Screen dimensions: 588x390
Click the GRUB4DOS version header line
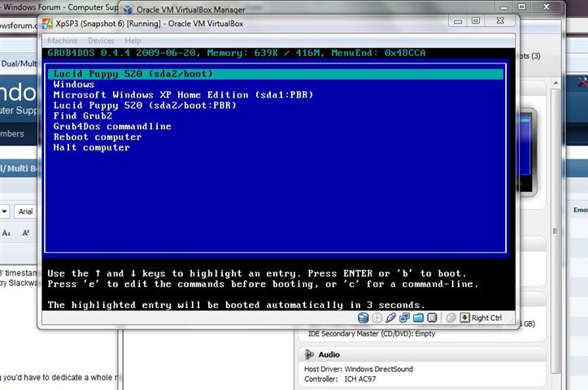click(237, 53)
